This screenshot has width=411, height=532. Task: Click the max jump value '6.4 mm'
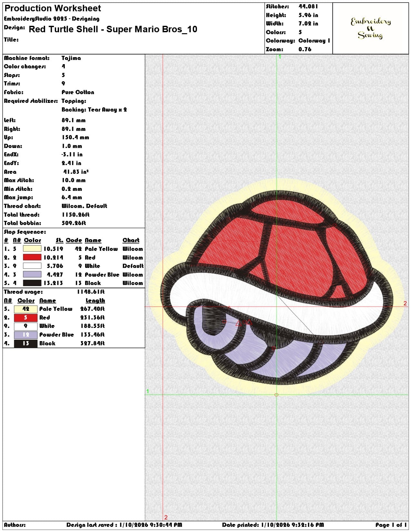pyautogui.click(x=72, y=197)
